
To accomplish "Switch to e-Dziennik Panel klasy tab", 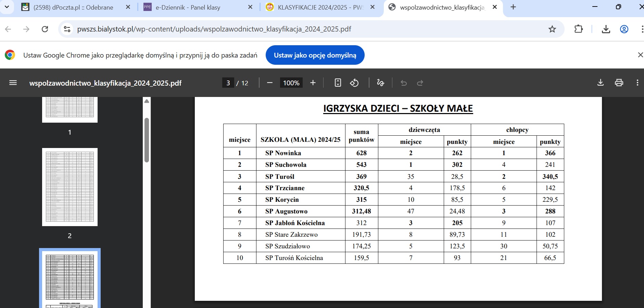I will click(x=188, y=7).
